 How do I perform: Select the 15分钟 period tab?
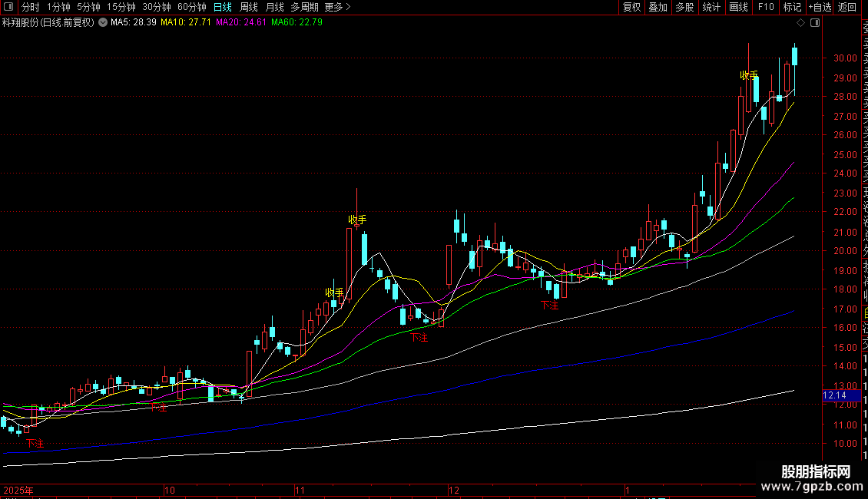(x=121, y=7)
